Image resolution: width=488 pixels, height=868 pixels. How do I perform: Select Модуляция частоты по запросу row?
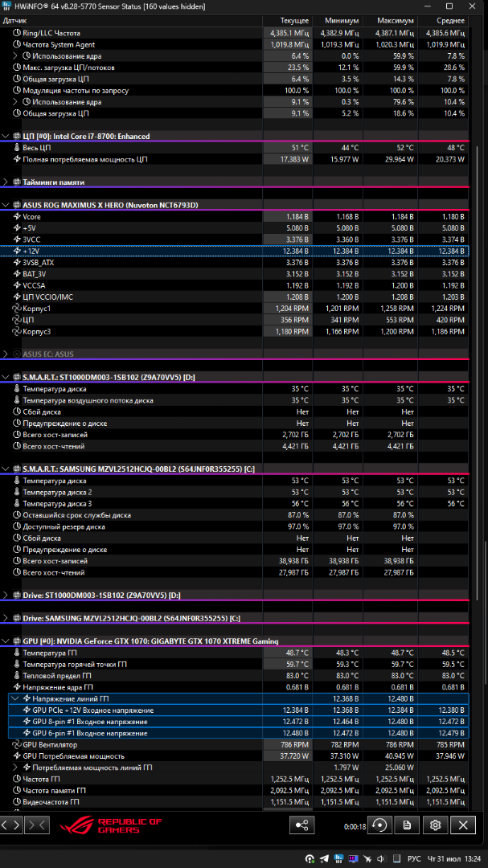click(234, 90)
